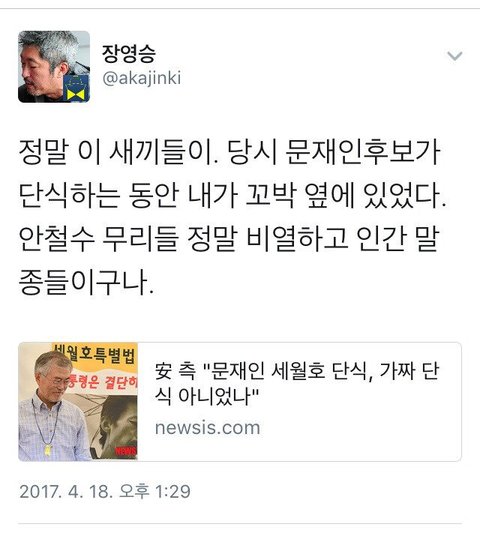Click the newsis.com domain label
The height and width of the screenshot is (536, 480).
[x=208, y=428]
